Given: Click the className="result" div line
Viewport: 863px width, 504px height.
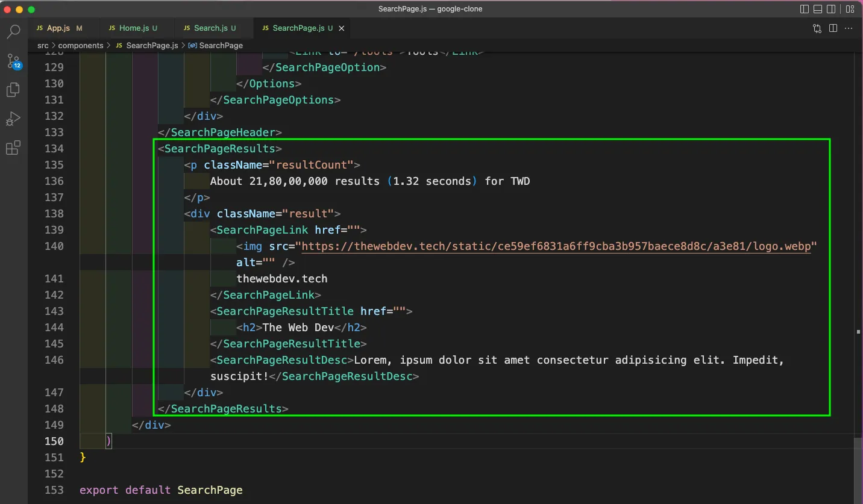Looking at the screenshot, I should tap(262, 214).
